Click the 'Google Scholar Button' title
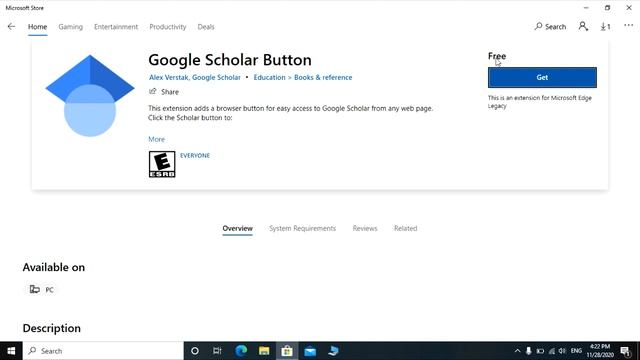 pyautogui.click(x=230, y=60)
